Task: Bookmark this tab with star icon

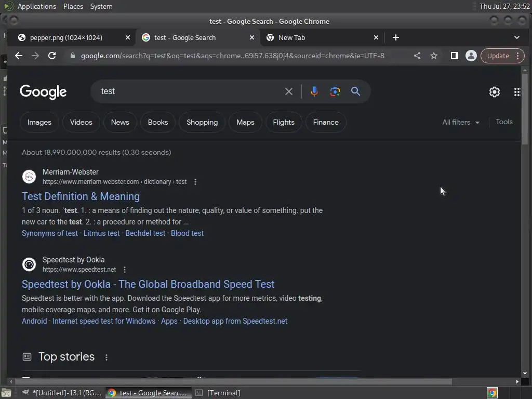Action: click(x=434, y=56)
